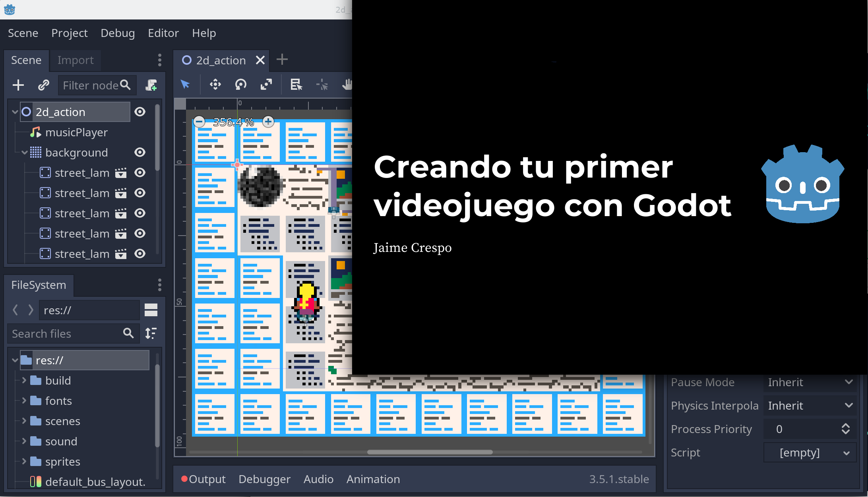Open the Pause Mode dropdown
Screen dimensions: 868x497
(809, 382)
